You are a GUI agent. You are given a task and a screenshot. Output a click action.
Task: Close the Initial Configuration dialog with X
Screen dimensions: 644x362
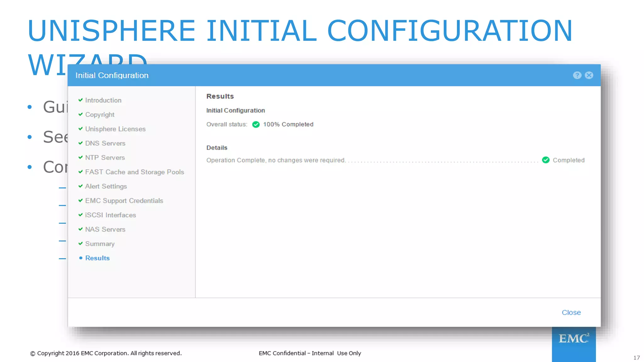589,75
